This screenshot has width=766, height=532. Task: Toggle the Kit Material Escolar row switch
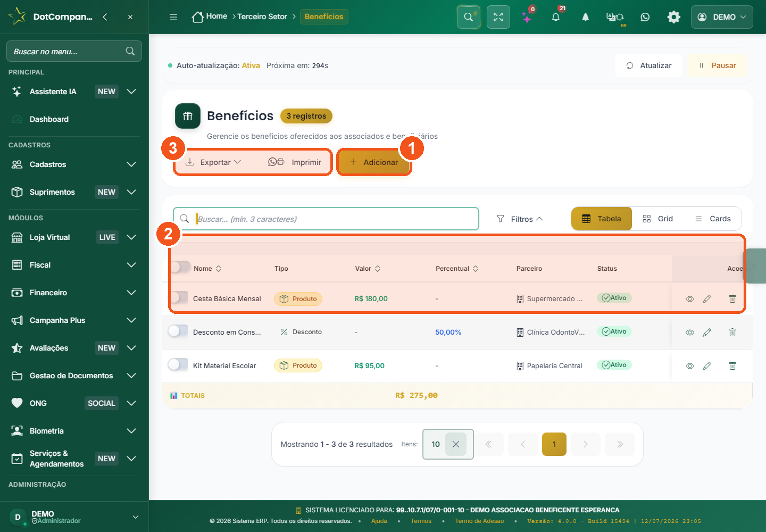coord(178,364)
